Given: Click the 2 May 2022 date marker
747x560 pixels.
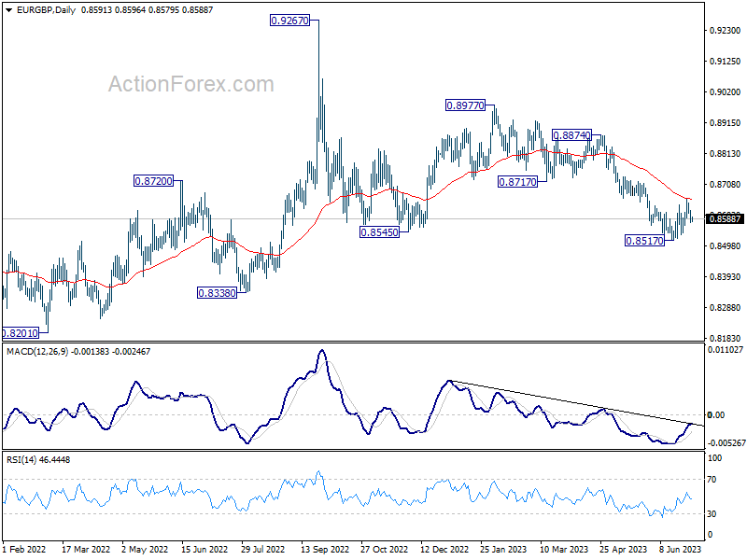Looking at the screenshot, I should pyautogui.click(x=145, y=549).
